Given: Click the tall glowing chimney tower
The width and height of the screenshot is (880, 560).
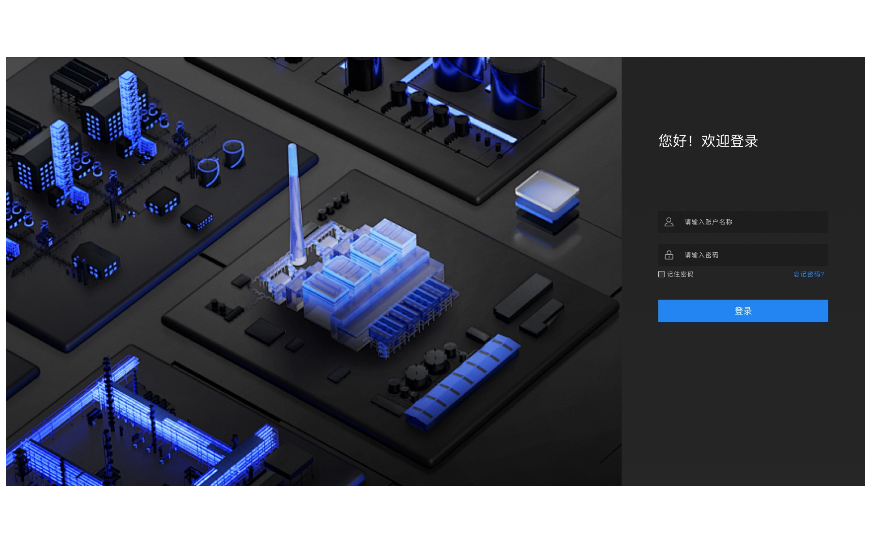Looking at the screenshot, I should pyautogui.click(x=295, y=200).
